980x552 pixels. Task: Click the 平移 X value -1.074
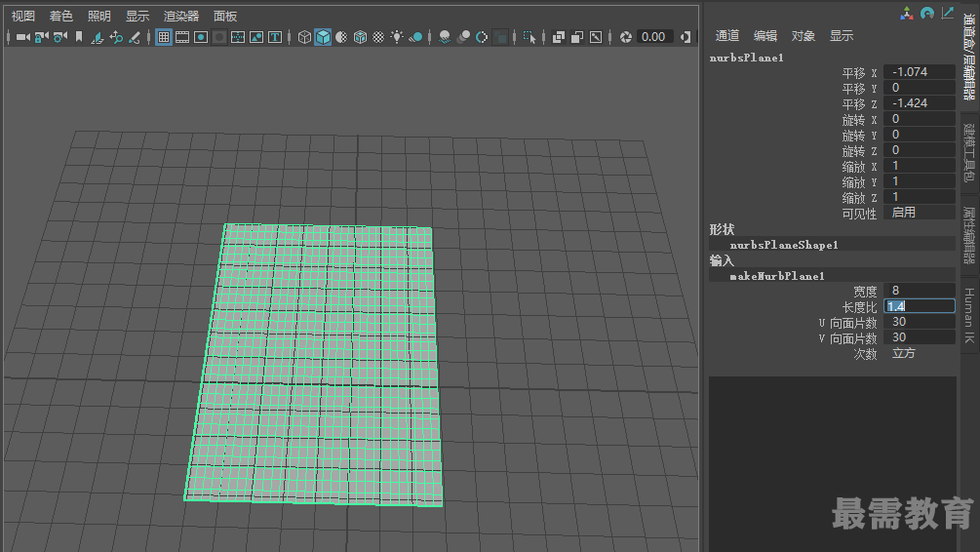919,72
